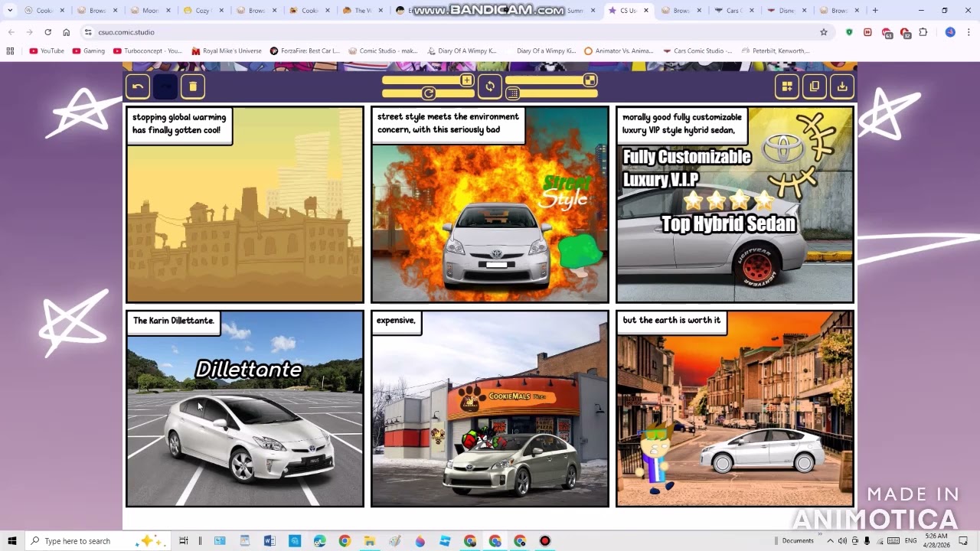Click the copy pages icon button
The width and height of the screenshot is (980, 551).
[815, 86]
